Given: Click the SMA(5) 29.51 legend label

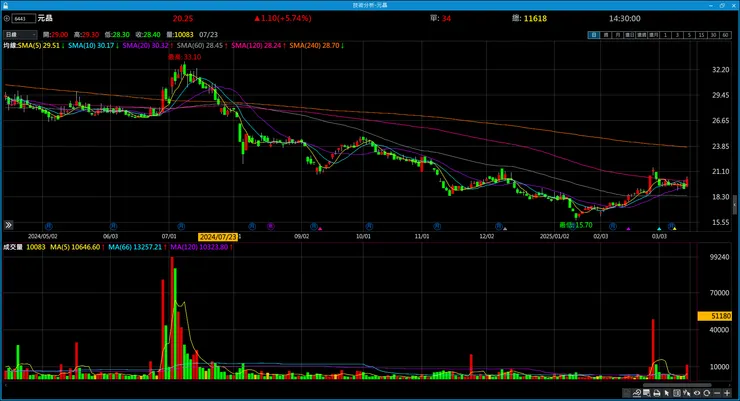Looking at the screenshot, I should (39, 45).
